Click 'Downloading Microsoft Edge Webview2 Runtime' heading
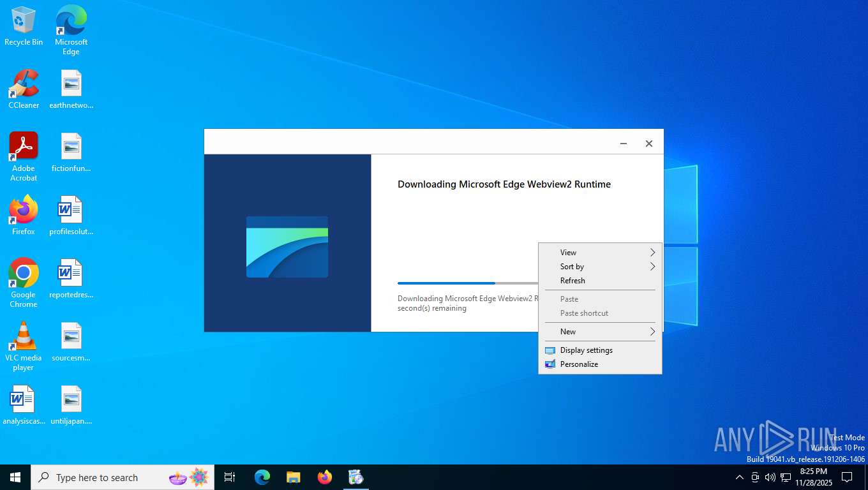This screenshot has height=490, width=868. click(x=504, y=184)
